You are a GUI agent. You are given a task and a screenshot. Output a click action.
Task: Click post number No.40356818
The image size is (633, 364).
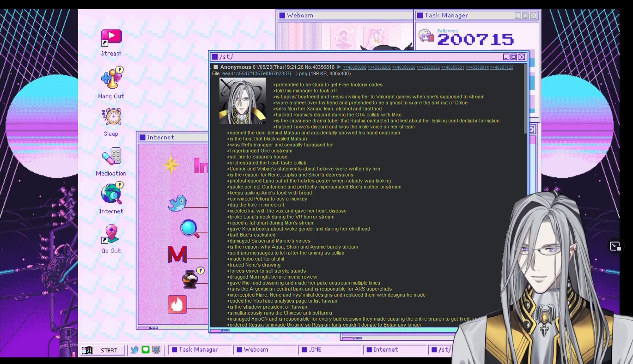319,67
